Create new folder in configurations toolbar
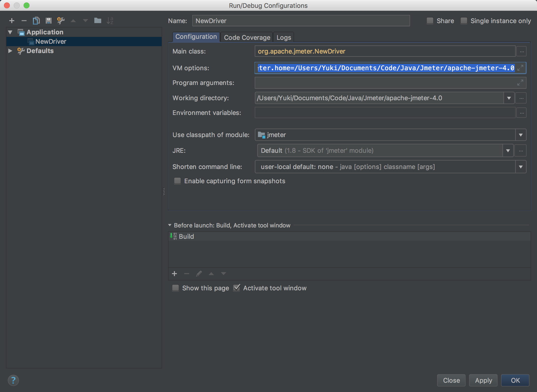Viewport: 537px width, 392px height. [x=98, y=21]
